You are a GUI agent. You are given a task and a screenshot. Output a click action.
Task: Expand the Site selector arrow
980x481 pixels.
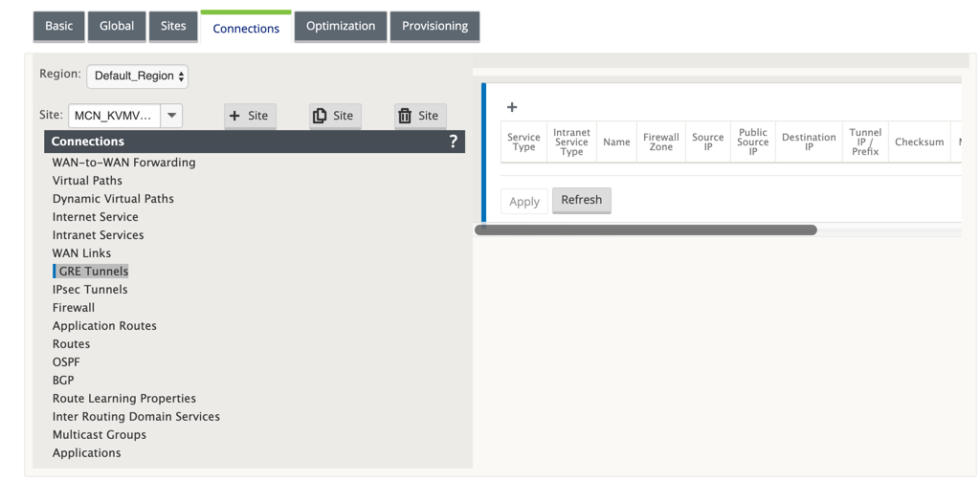coord(172,116)
